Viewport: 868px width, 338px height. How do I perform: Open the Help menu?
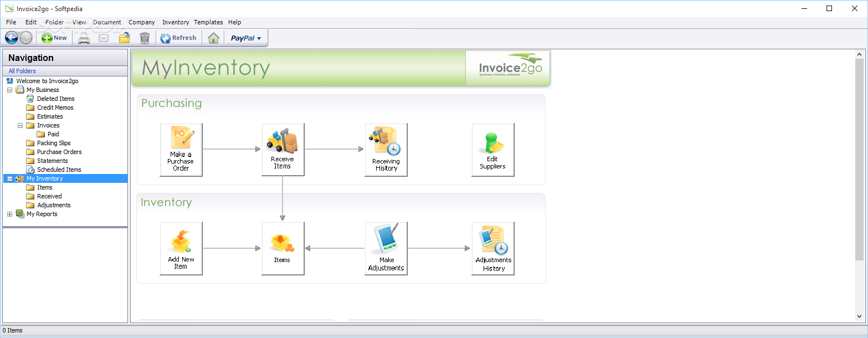point(235,22)
